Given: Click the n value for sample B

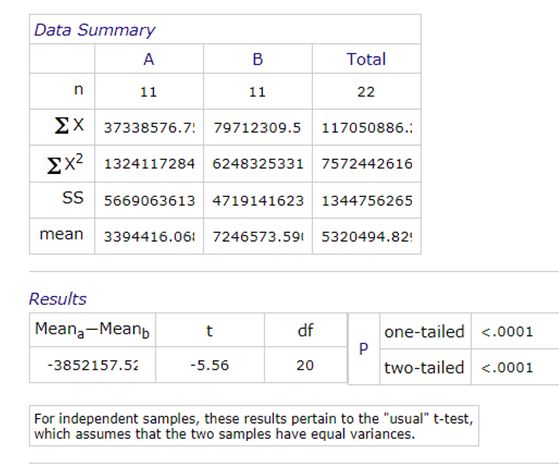Looking at the screenshot, I should 257,92.
